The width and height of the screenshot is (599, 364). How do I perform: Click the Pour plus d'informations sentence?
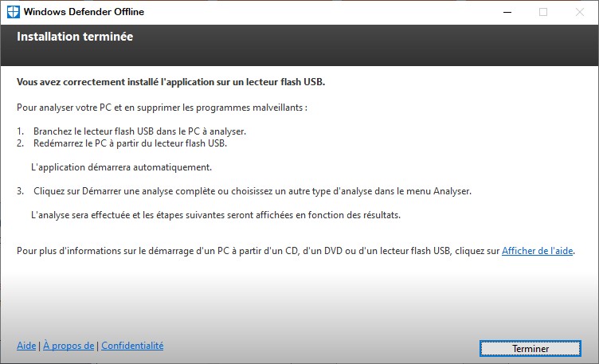coord(258,251)
